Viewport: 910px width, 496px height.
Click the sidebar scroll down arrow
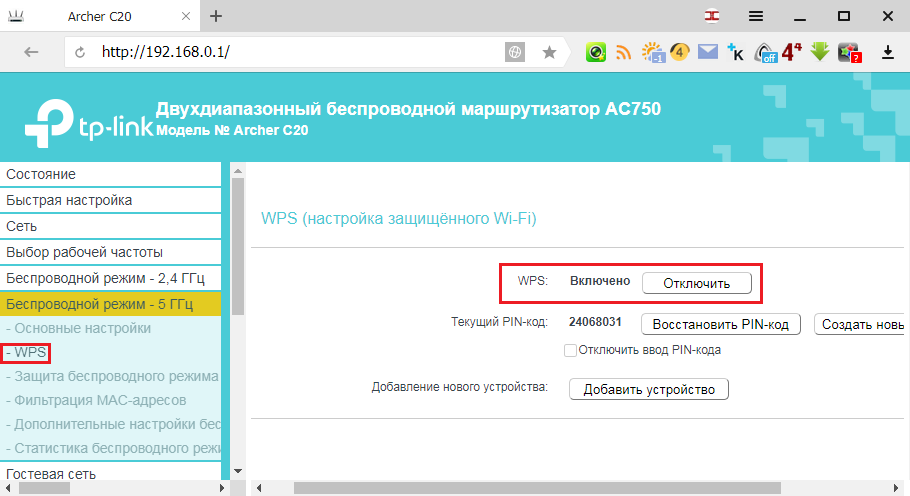tap(237, 471)
